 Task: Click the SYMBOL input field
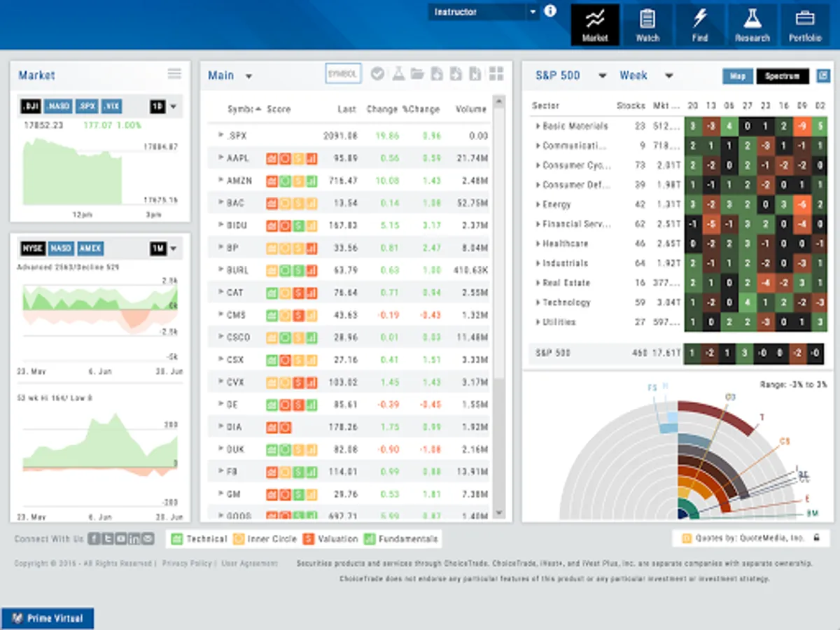[344, 73]
